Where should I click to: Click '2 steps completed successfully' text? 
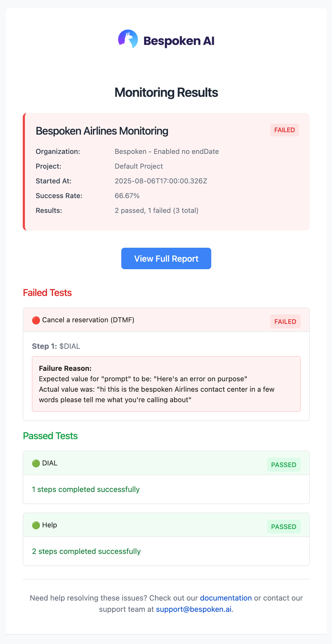tap(86, 551)
